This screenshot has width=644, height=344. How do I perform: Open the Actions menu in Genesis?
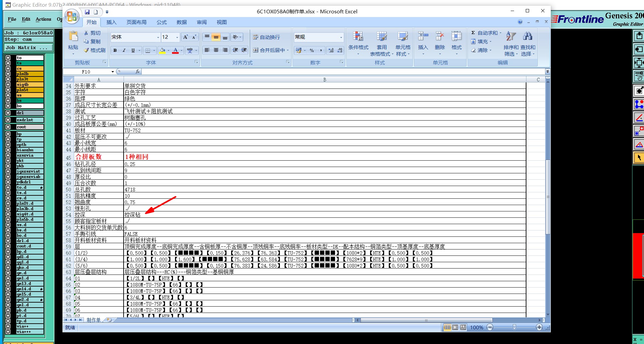(x=43, y=19)
